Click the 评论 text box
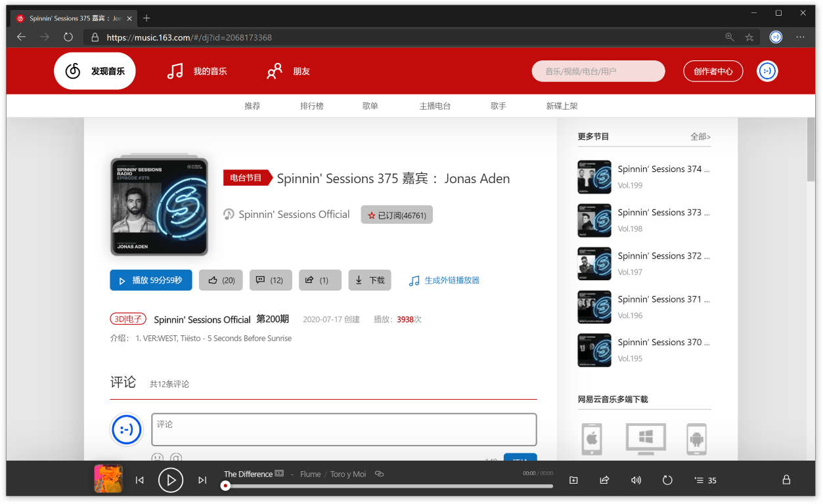 [344, 429]
